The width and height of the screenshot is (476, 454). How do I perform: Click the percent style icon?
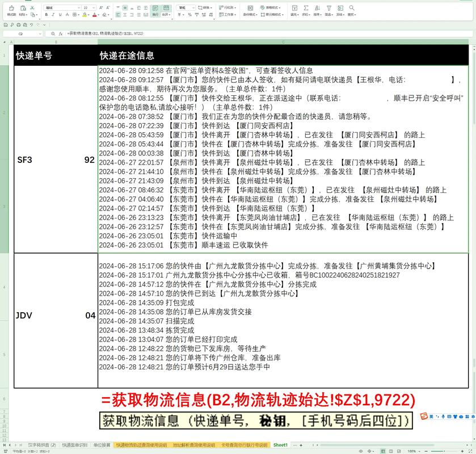tap(189, 15)
